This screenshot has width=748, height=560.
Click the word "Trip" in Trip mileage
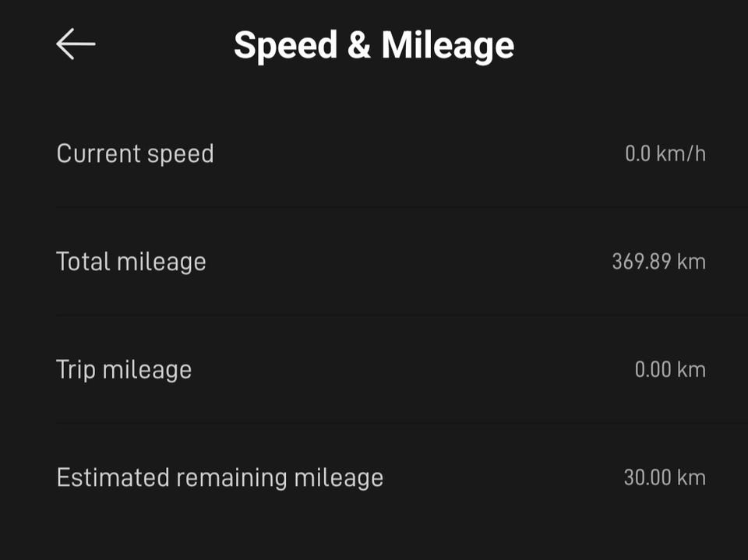click(x=73, y=369)
